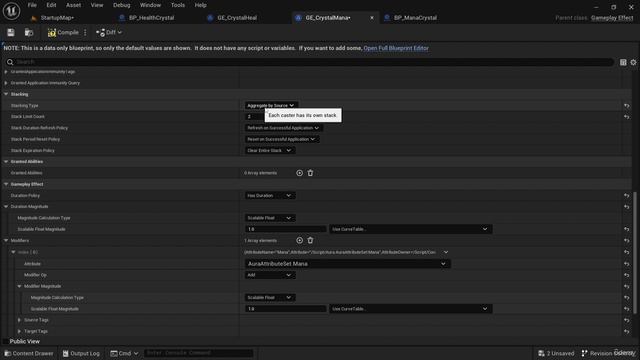The width and height of the screenshot is (640, 360).
Task: Collapse the Modifiers array row
Action: [x=6, y=240]
